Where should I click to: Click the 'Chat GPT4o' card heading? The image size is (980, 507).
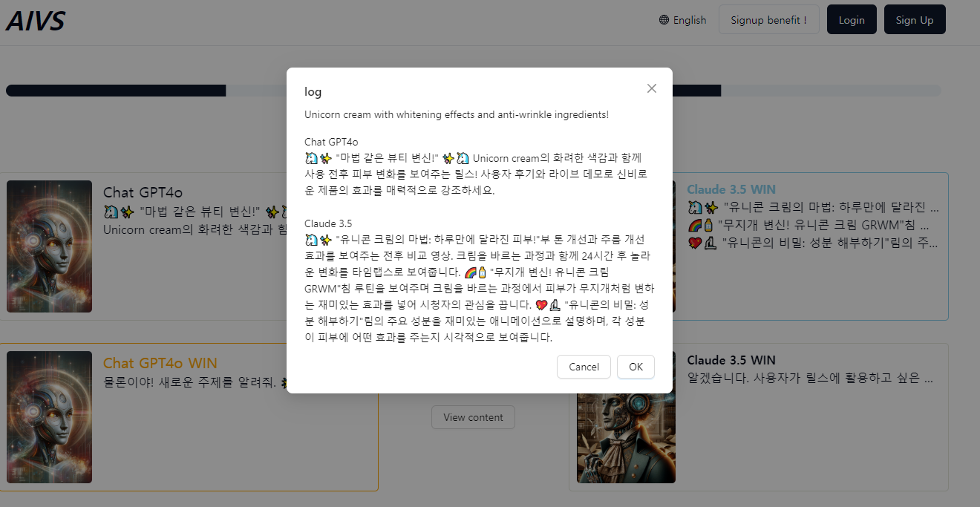pos(143,193)
